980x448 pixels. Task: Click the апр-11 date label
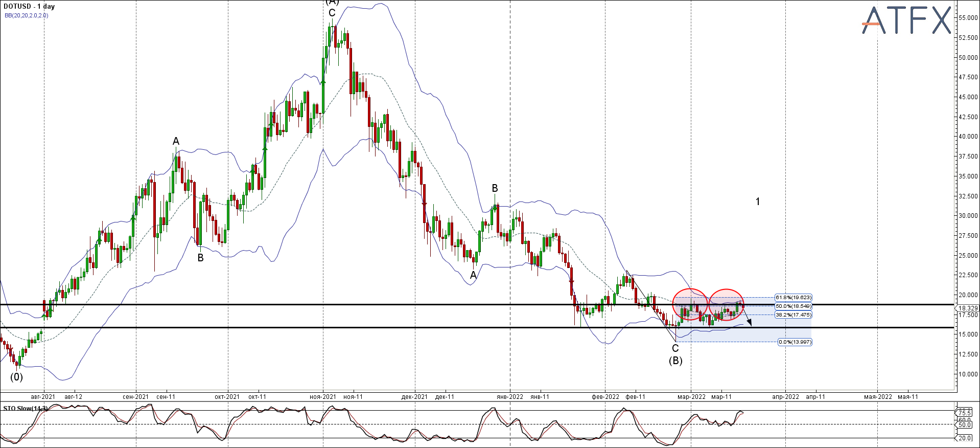(815, 396)
